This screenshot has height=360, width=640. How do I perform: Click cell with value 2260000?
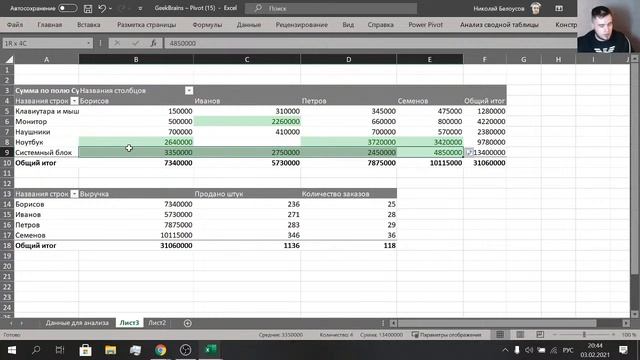pyautogui.click(x=247, y=121)
